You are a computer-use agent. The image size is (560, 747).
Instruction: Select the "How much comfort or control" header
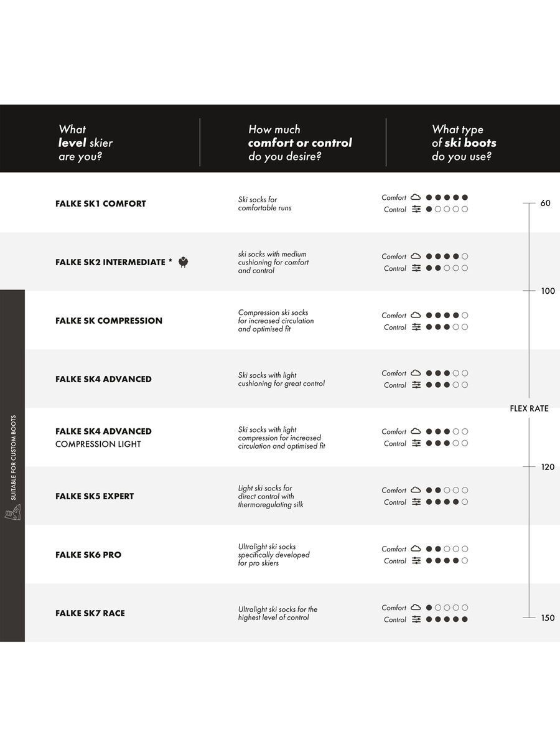coord(300,143)
